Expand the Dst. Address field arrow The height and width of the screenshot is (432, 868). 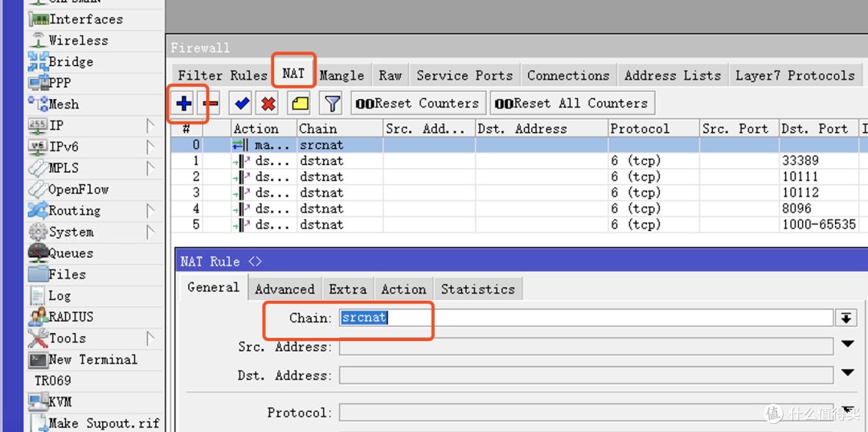coord(847,373)
